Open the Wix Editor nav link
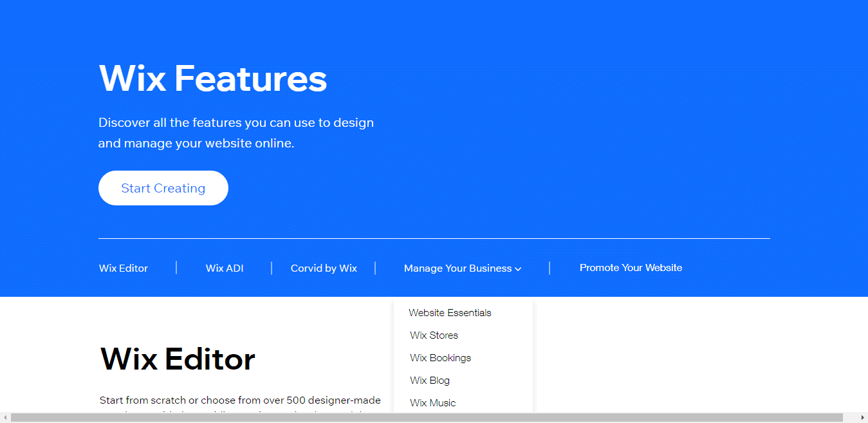This screenshot has width=868, height=423. (x=124, y=268)
